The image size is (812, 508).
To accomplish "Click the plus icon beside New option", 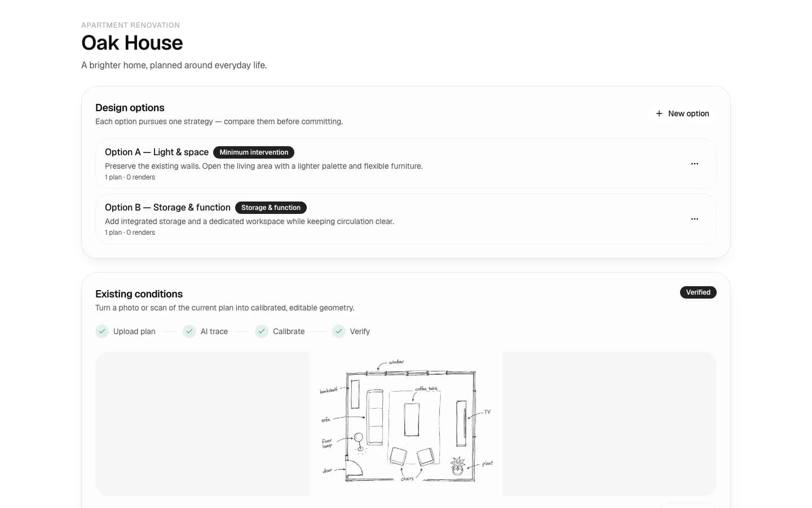I will click(659, 113).
